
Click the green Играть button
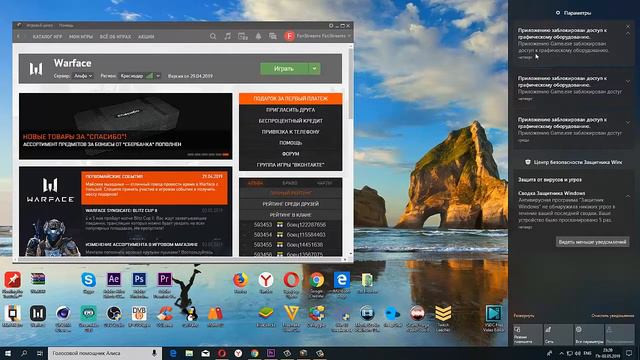coord(284,69)
